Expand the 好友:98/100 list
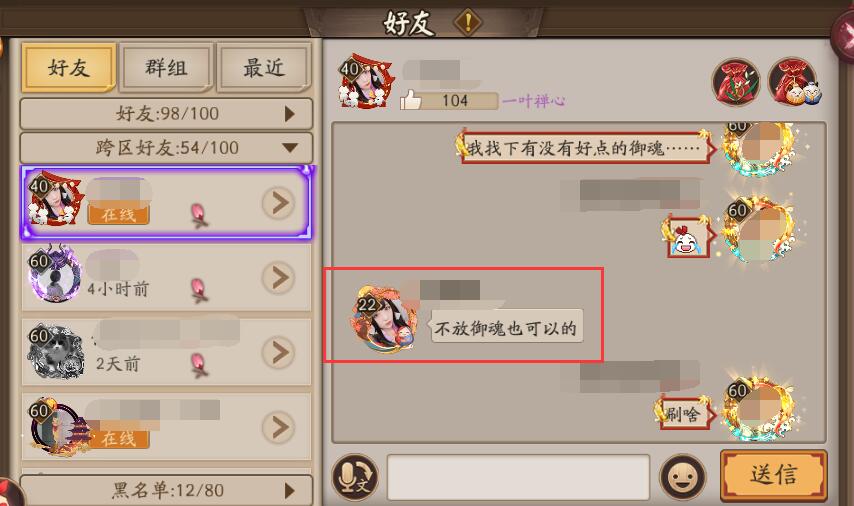854x506 pixels. (166, 113)
